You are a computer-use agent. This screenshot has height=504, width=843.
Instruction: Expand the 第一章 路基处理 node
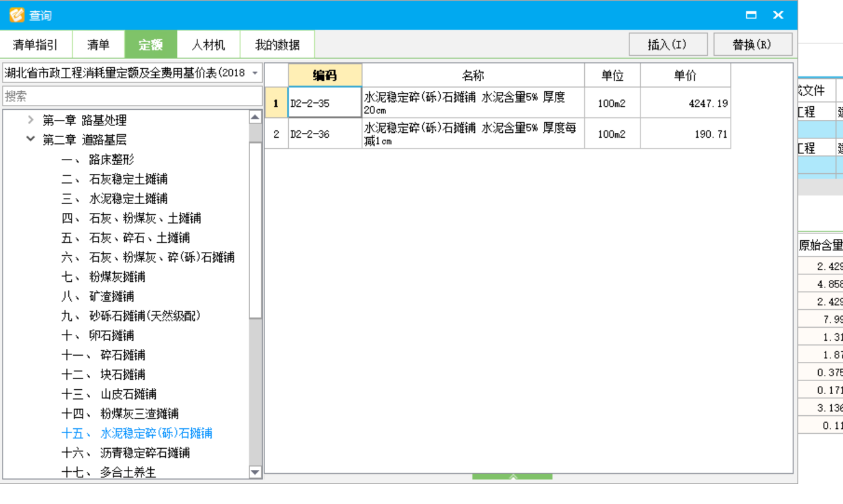tap(30, 120)
